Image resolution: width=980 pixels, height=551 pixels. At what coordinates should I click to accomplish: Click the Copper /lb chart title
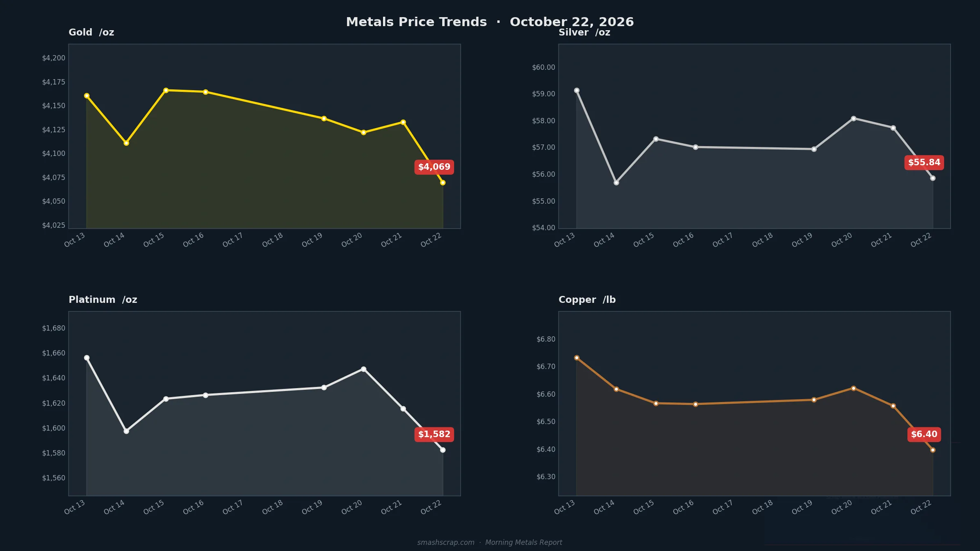point(587,300)
